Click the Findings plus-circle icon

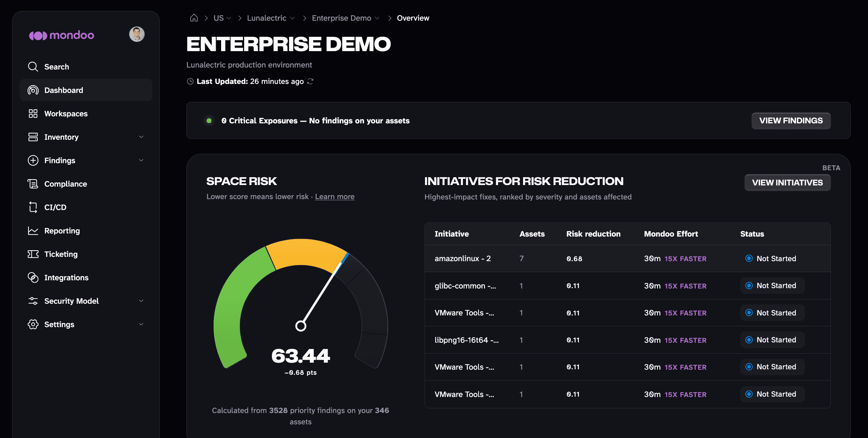33,160
